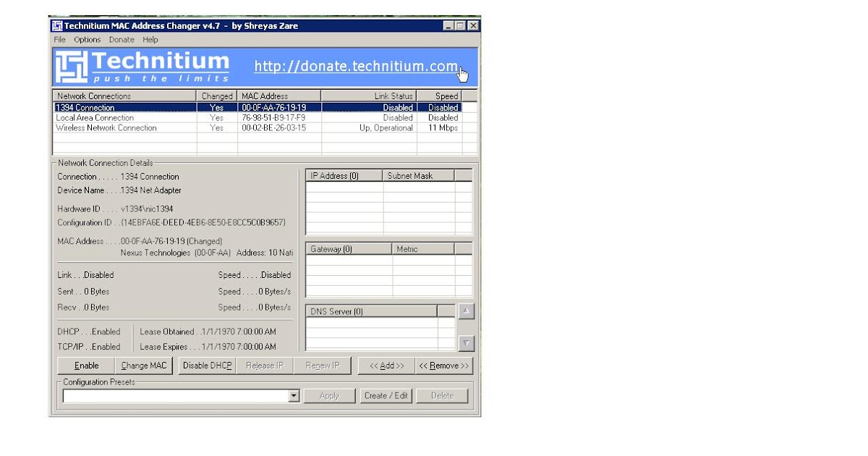The width and height of the screenshot is (868, 456).
Task: Click the Speed column header
Action: pos(439,96)
